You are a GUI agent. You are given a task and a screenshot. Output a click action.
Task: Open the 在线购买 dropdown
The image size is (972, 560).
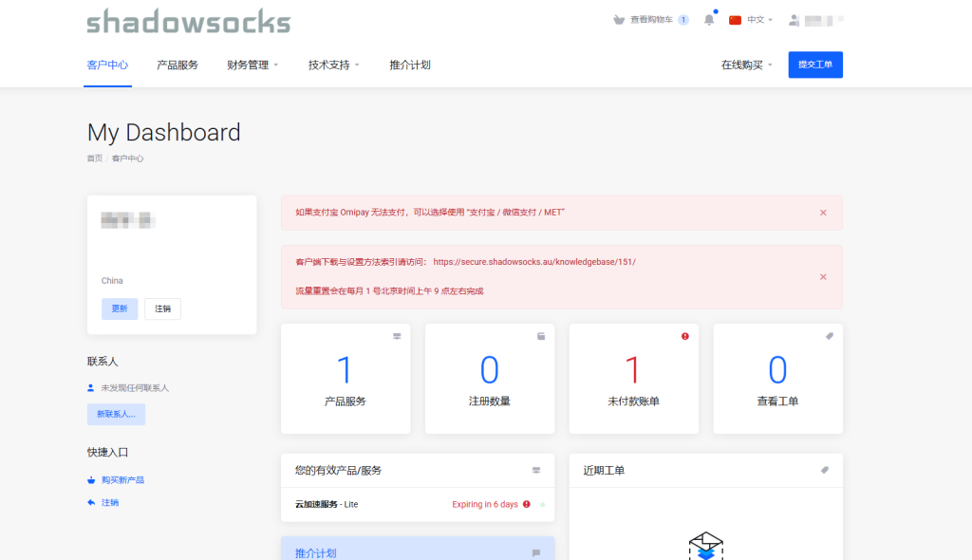[x=746, y=65]
